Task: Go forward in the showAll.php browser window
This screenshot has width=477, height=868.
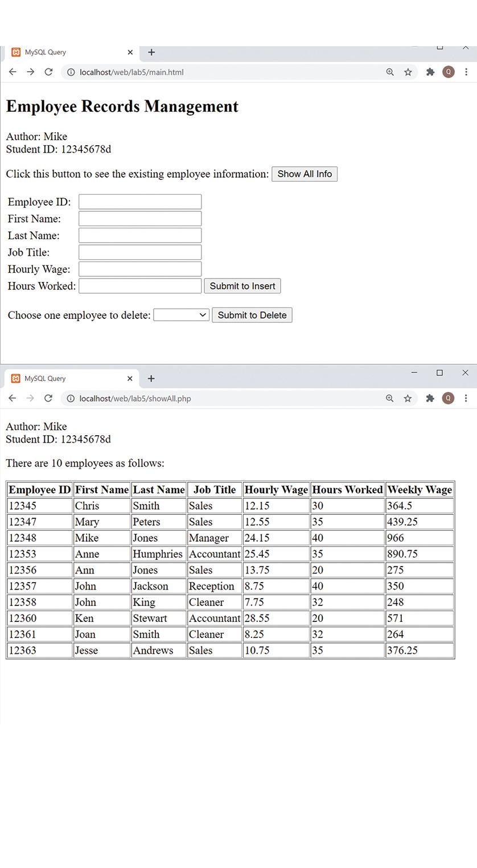Action: (30, 398)
